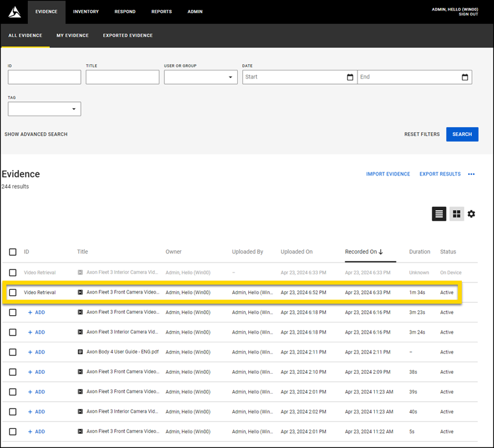
Task: Click ADD on the User Guide row
Action: [x=36, y=352]
